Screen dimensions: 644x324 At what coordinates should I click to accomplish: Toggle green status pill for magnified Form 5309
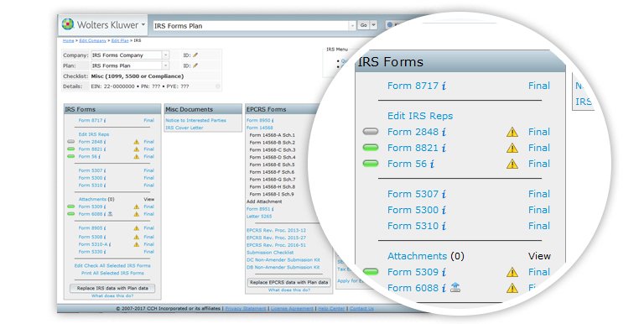point(371,272)
